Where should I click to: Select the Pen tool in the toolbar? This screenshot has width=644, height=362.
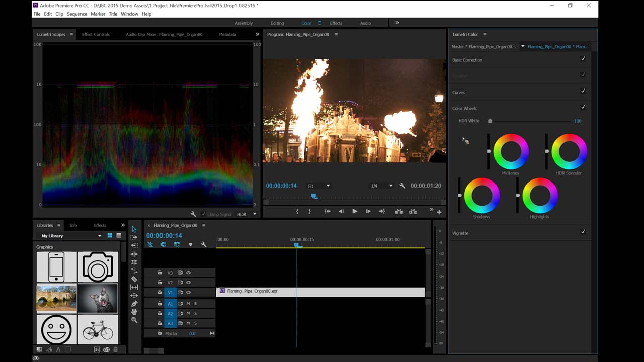click(134, 304)
